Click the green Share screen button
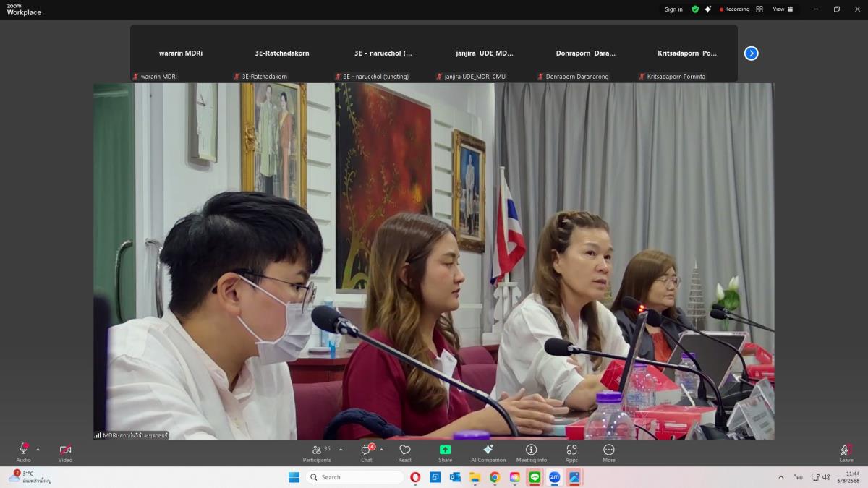This screenshot has height=488, width=868. [445, 450]
